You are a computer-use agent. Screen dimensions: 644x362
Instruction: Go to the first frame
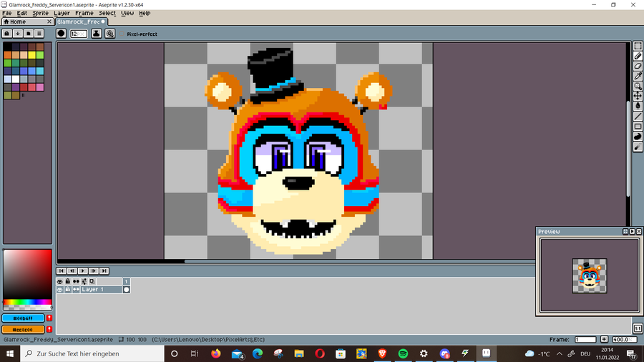tap(62, 271)
